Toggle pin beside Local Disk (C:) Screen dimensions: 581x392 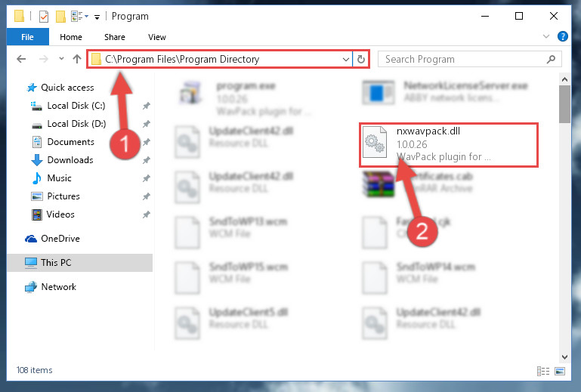[x=147, y=106]
